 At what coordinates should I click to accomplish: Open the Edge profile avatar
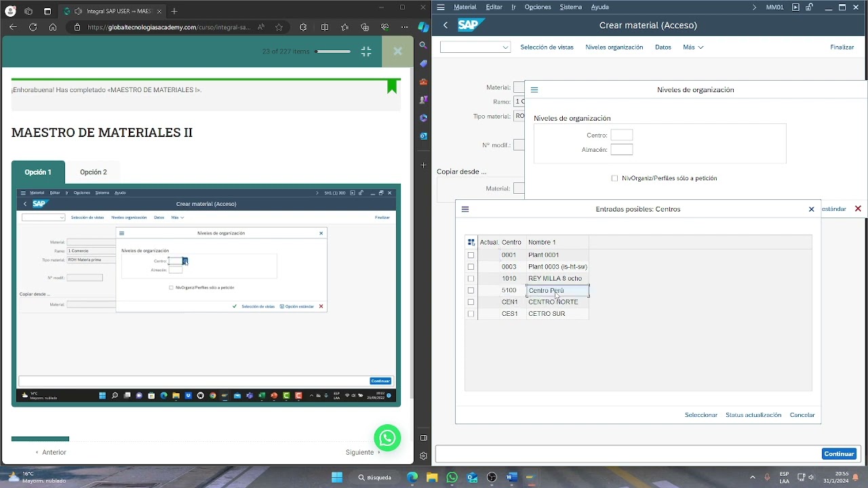pos(10,11)
